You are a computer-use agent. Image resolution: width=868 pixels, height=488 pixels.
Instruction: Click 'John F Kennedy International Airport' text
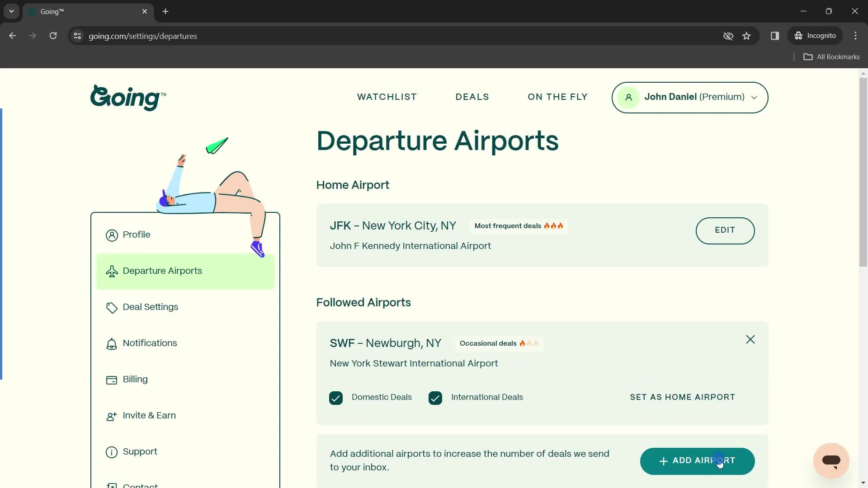coord(410,246)
